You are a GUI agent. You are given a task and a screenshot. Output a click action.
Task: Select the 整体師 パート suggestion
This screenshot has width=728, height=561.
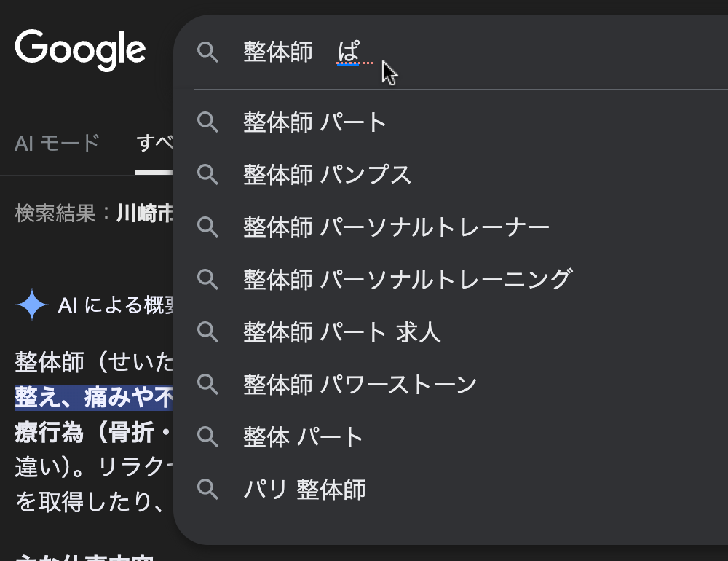(314, 122)
